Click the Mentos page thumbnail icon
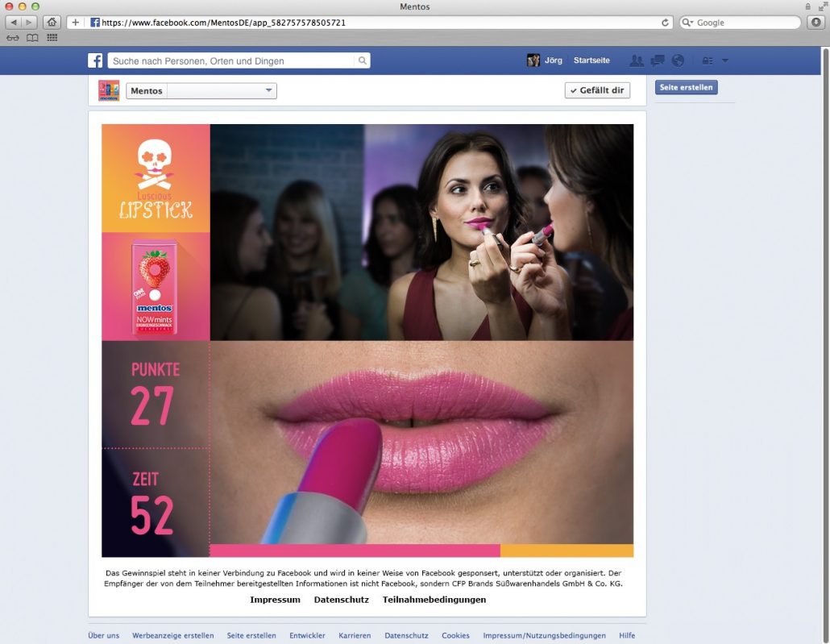The height and width of the screenshot is (644, 830). tap(109, 90)
